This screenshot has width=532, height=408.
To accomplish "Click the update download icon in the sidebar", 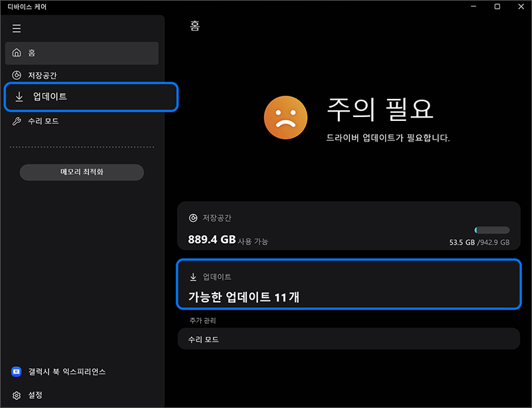I will click(18, 97).
